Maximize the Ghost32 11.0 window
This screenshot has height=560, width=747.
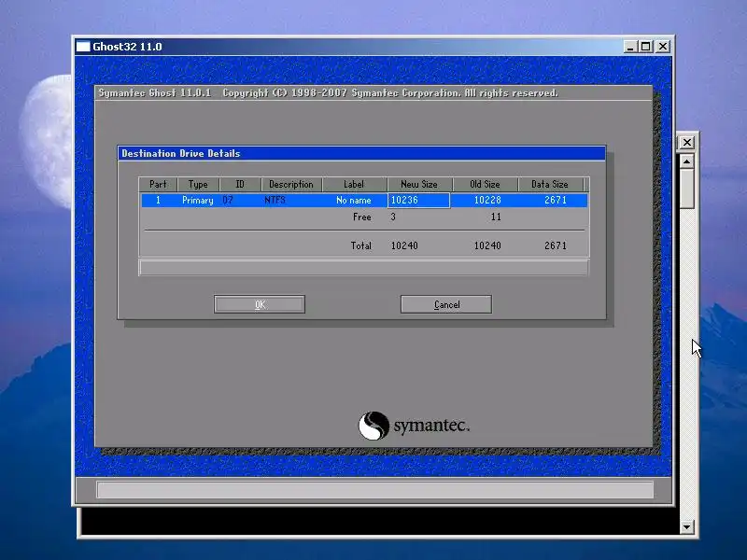point(645,46)
